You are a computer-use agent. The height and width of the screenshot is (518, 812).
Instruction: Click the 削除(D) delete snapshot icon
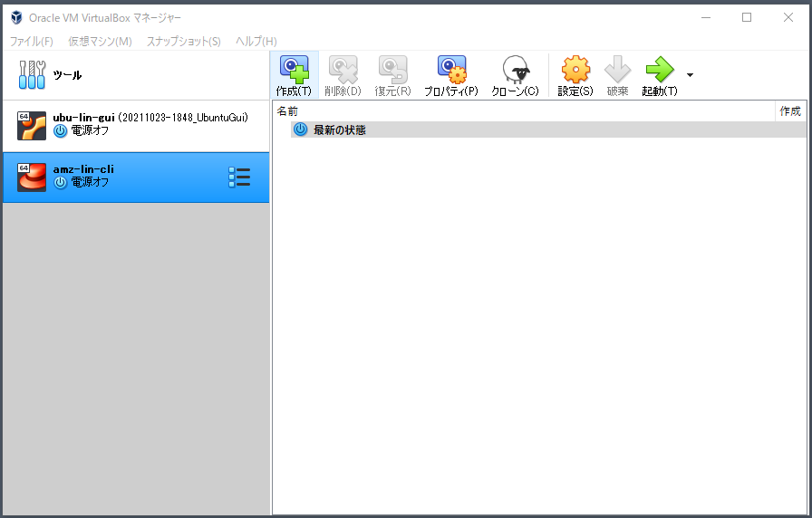343,70
